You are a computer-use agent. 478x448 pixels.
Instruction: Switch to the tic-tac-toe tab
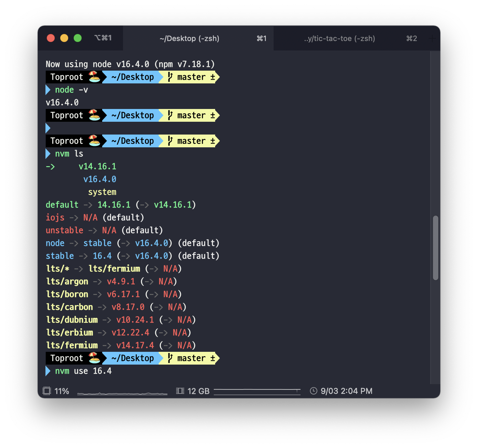point(340,38)
